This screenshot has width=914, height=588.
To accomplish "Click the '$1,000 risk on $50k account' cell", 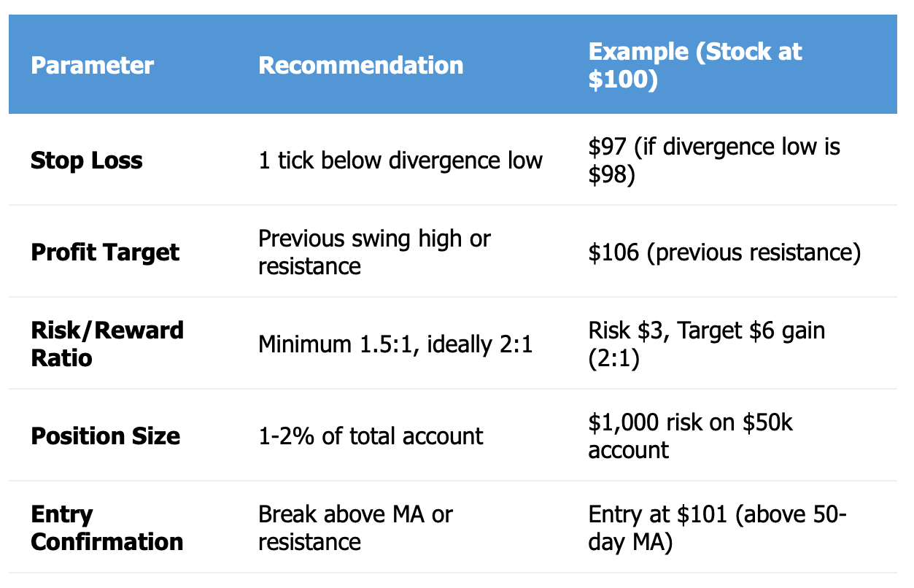I will [691, 436].
